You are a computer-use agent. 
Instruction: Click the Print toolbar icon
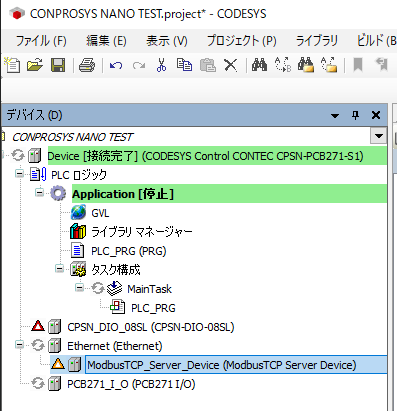pyautogui.click(x=87, y=65)
